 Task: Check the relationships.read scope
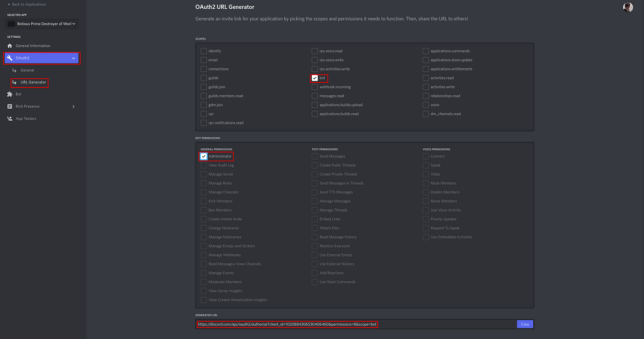(x=426, y=96)
